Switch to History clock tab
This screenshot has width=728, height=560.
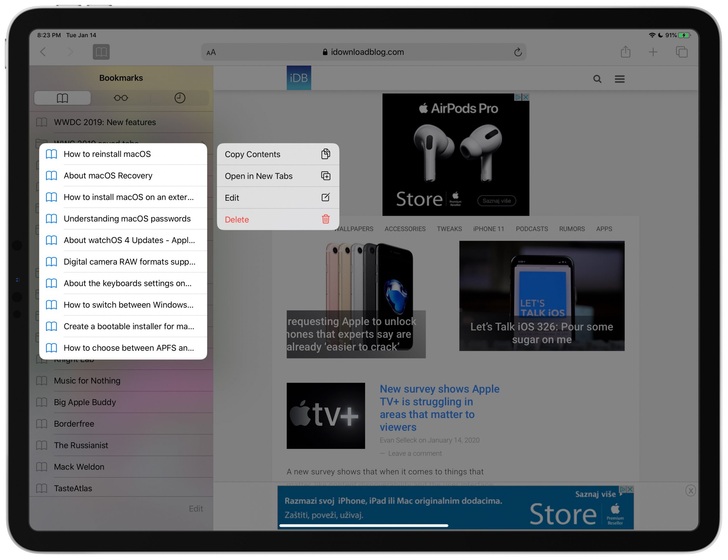point(180,98)
